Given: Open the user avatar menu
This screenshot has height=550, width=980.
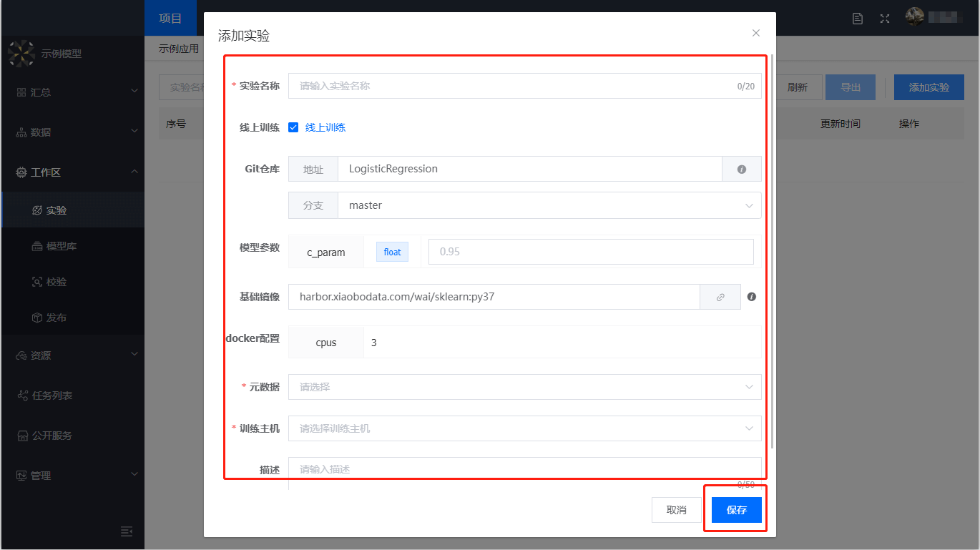Looking at the screenshot, I should pos(915,17).
